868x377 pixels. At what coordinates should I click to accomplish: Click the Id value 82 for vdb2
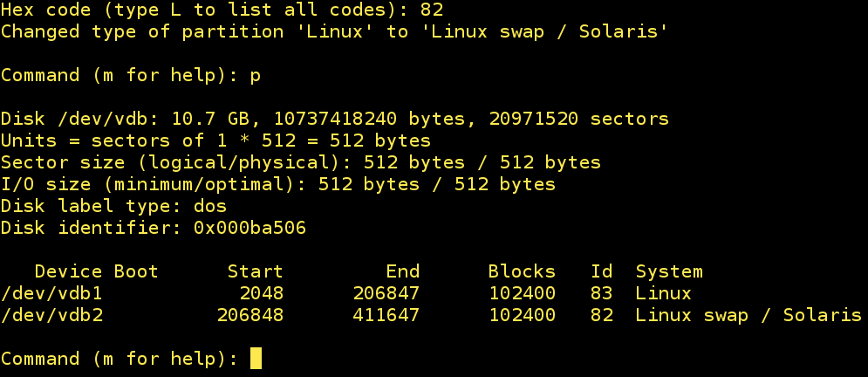click(601, 315)
